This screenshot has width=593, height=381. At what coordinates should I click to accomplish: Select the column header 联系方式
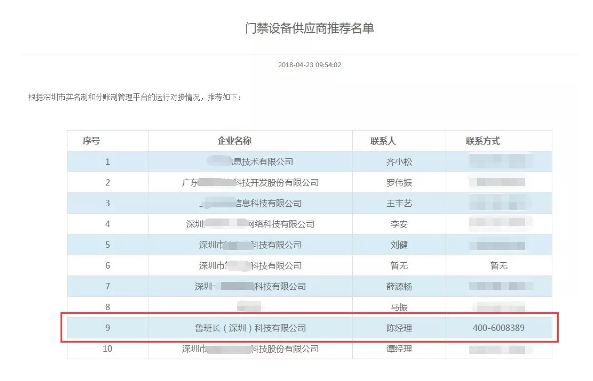click(x=483, y=141)
